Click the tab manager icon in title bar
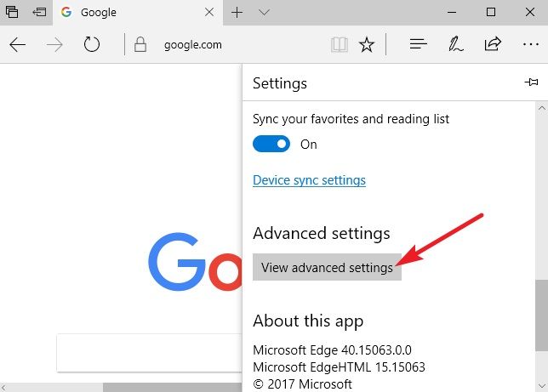548x392 pixels. 12,13
